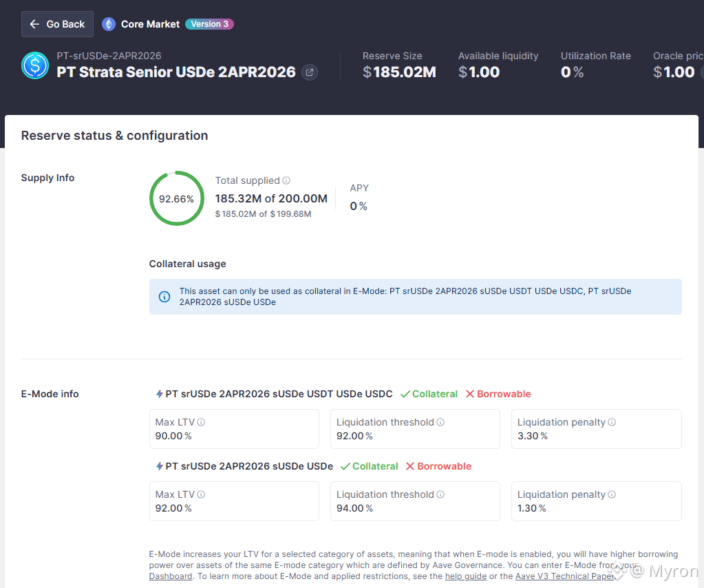Click the PT-srUSDe-2APR2026 ticker text
Image resolution: width=704 pixels, height=588 pixels.
tap(109, 56)
